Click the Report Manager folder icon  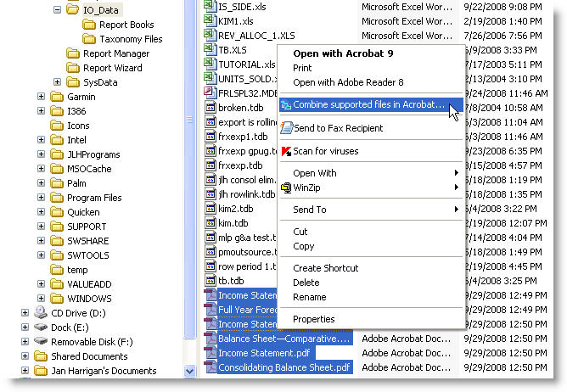[x=73, y=53]
